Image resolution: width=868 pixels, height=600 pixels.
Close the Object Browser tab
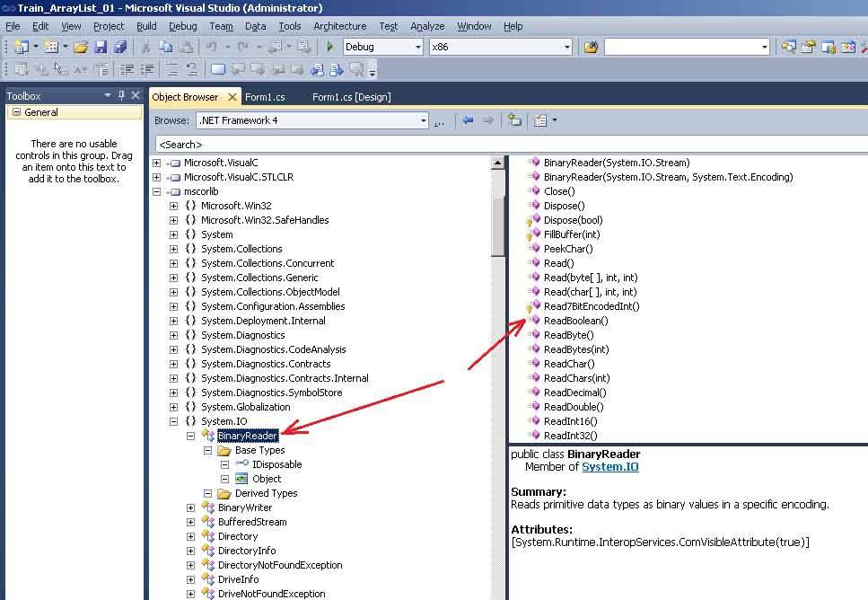coord(232,97)
